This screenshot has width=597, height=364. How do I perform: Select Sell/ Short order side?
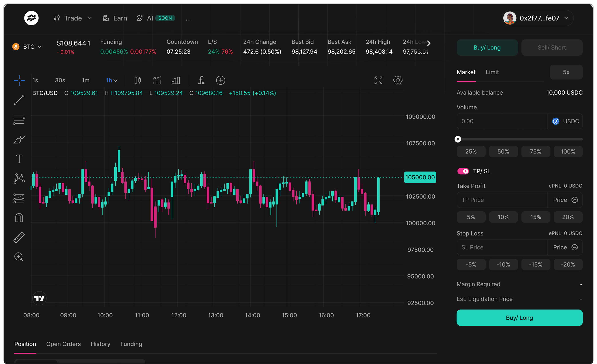pyautogui.click(x=552, y=47)
